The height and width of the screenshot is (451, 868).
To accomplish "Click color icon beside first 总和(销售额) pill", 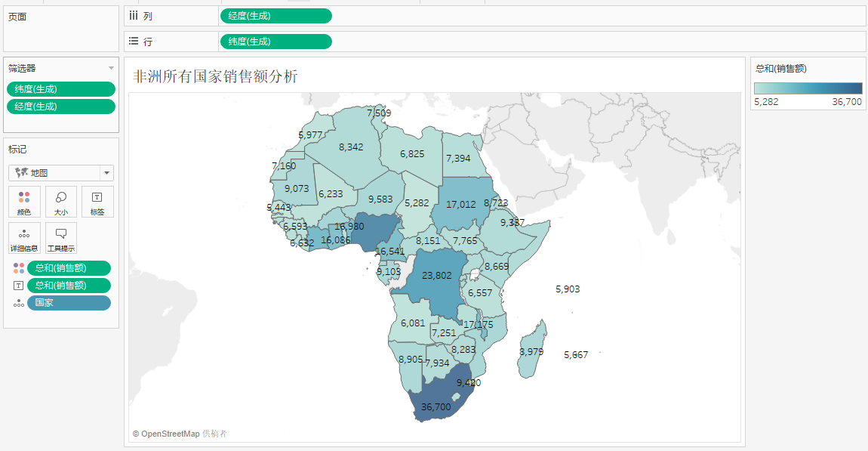I will click(x=18, y=268).
